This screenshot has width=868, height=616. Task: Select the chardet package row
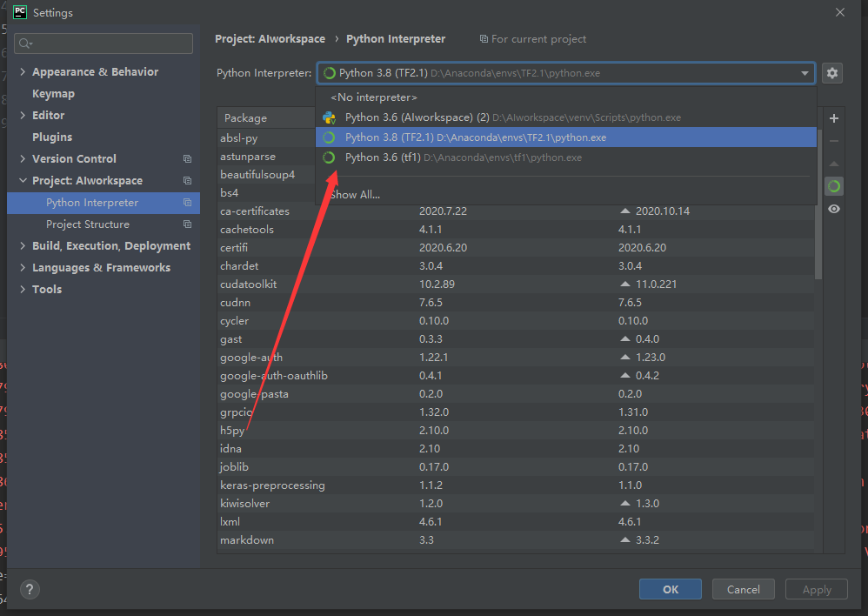(x=516, y=266)
